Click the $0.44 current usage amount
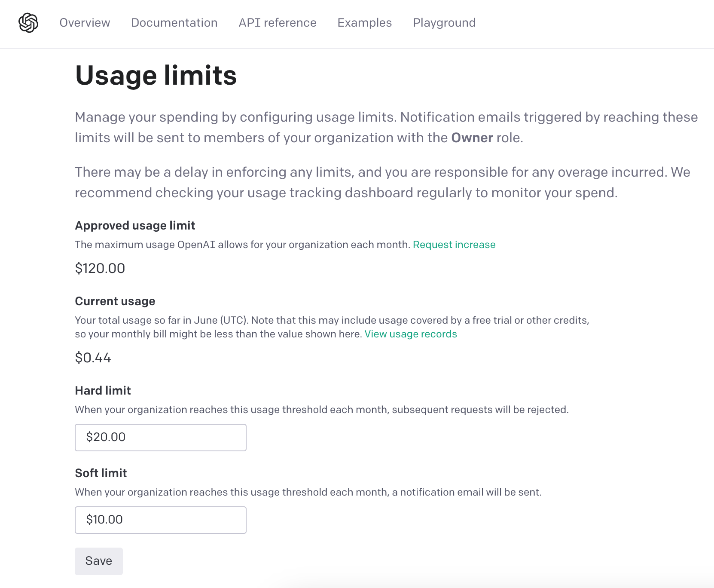 click(x=93, y=358)
